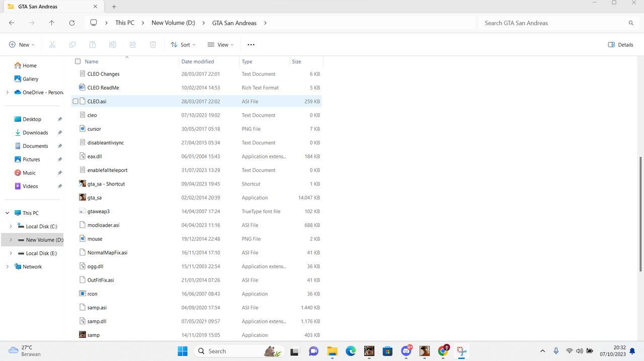Toggle the Details pane button
This screenshot has height=361, width=644.
click(x=621, y=45)
